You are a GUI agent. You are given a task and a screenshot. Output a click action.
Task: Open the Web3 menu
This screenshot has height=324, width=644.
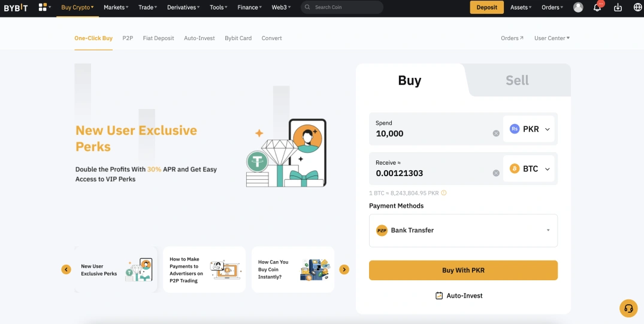282,7
